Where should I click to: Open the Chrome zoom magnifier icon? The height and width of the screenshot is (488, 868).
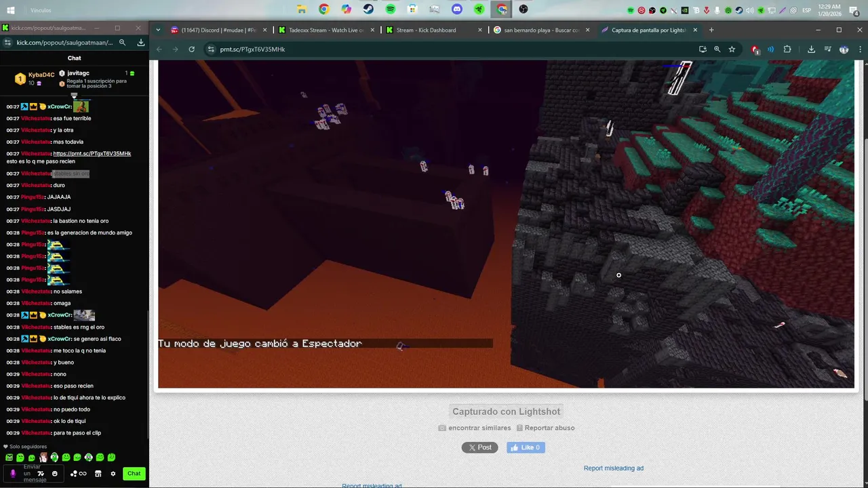(x=717, y=49)
